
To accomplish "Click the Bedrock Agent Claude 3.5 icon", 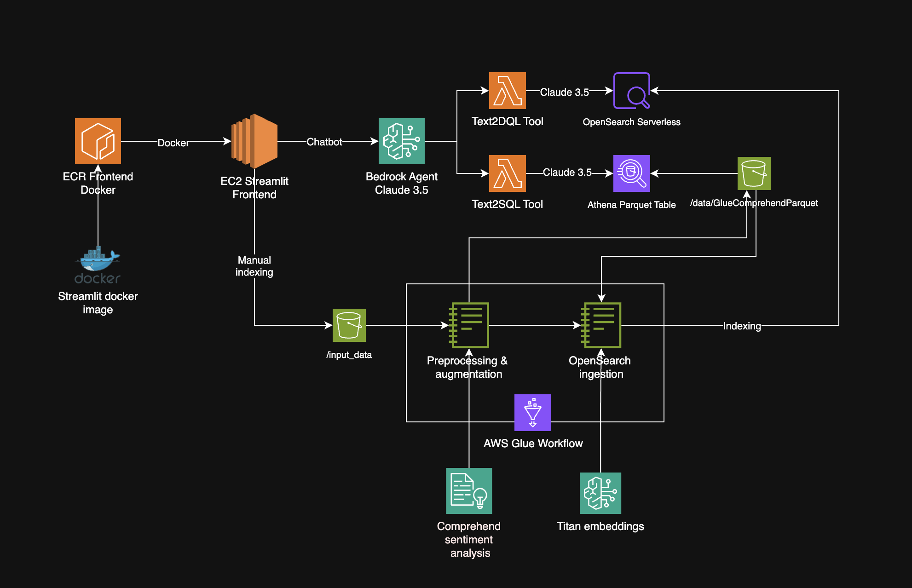I will (x=401, y=141).
